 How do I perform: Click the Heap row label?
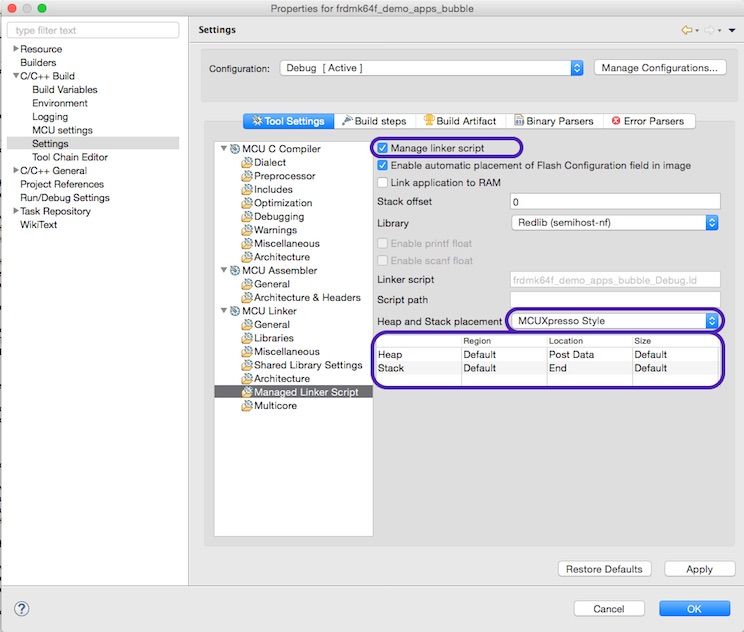pos(390,354)
